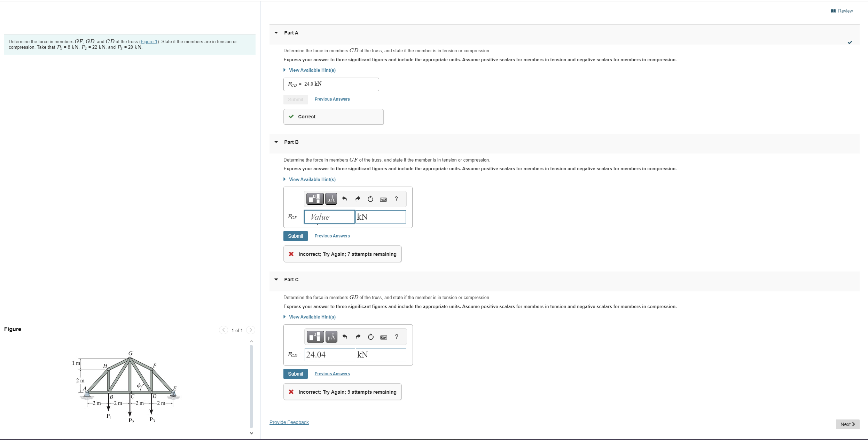Submit the Part B answer

click(x=295, y=236)
